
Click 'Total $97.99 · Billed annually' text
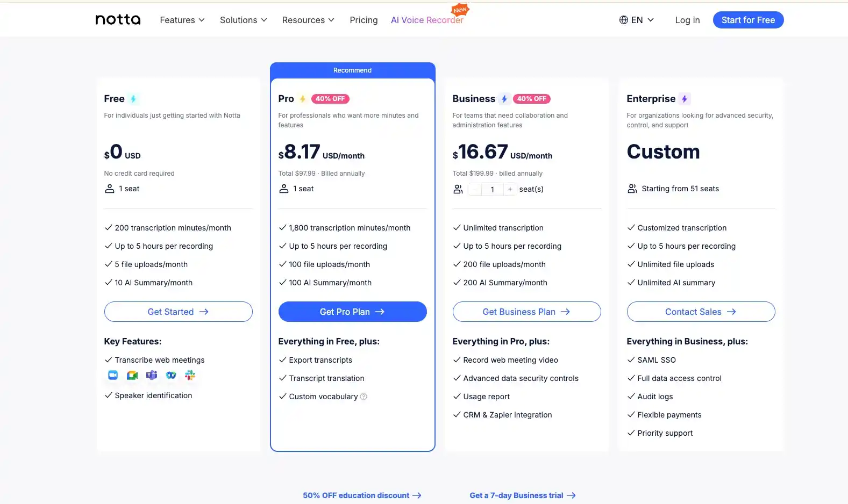pyautogui.click(x=321, y=174)
